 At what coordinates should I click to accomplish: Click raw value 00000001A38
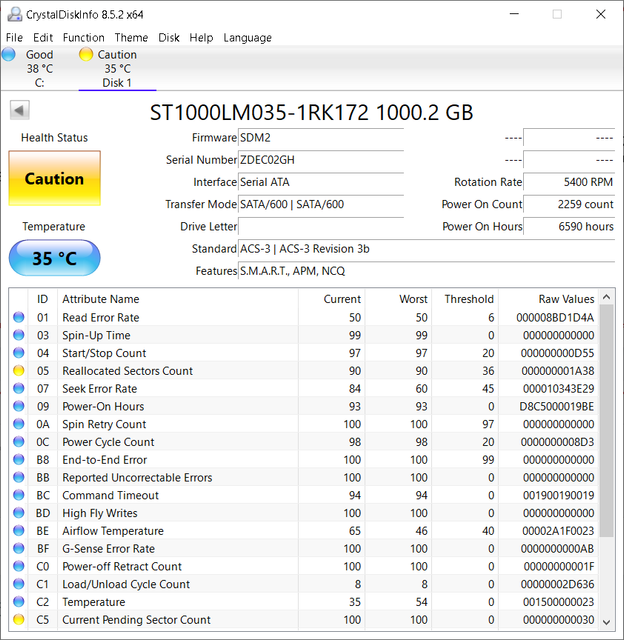[557, 371]
